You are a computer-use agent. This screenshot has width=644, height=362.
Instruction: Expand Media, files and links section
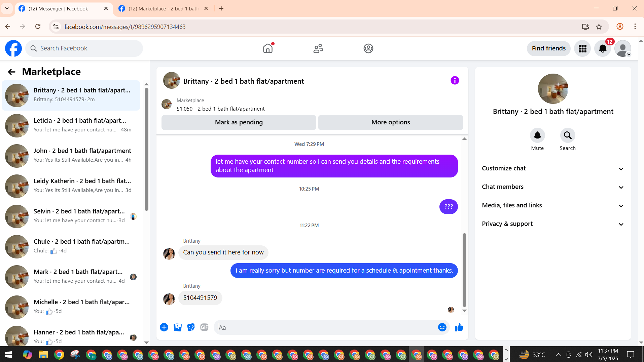pos(553,205)
